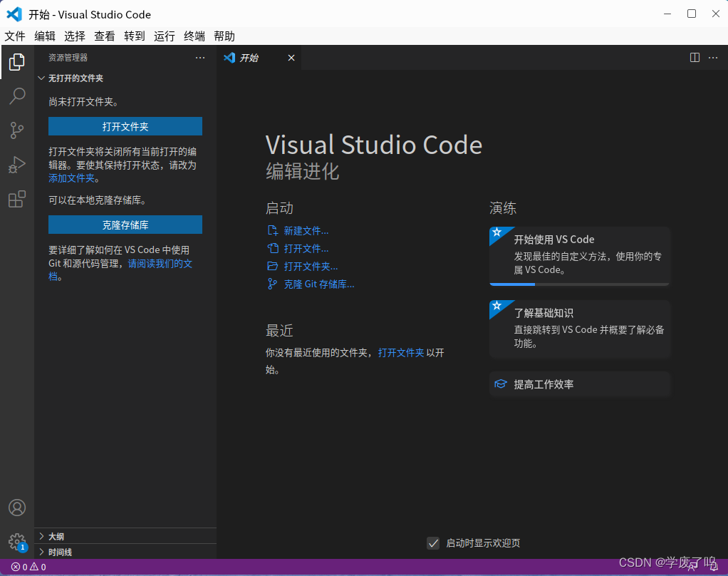Viewport: 728px width, 576px height.
Task: Open the 查看 menu
Action: (x=105, y=36)
